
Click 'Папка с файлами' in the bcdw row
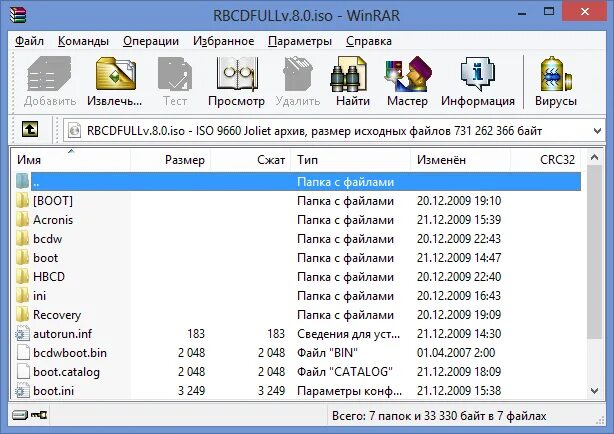coord(345,239)
